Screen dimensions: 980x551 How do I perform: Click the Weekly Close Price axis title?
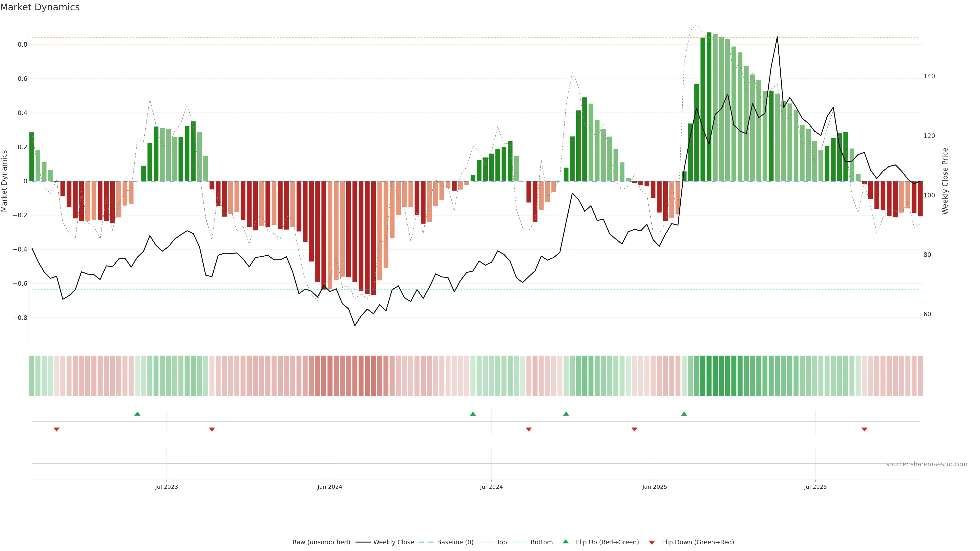coord(945,181)
